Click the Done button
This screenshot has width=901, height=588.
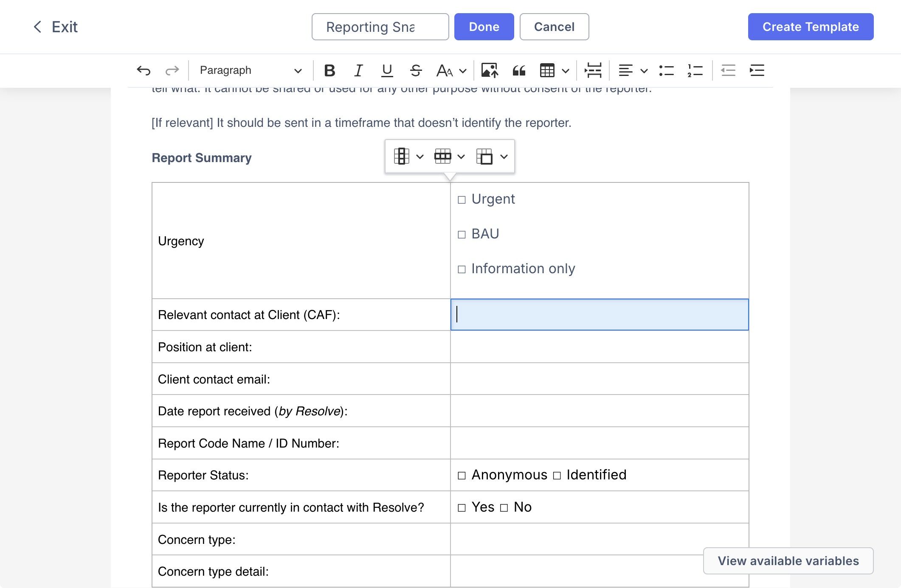[x=484, y=27]
